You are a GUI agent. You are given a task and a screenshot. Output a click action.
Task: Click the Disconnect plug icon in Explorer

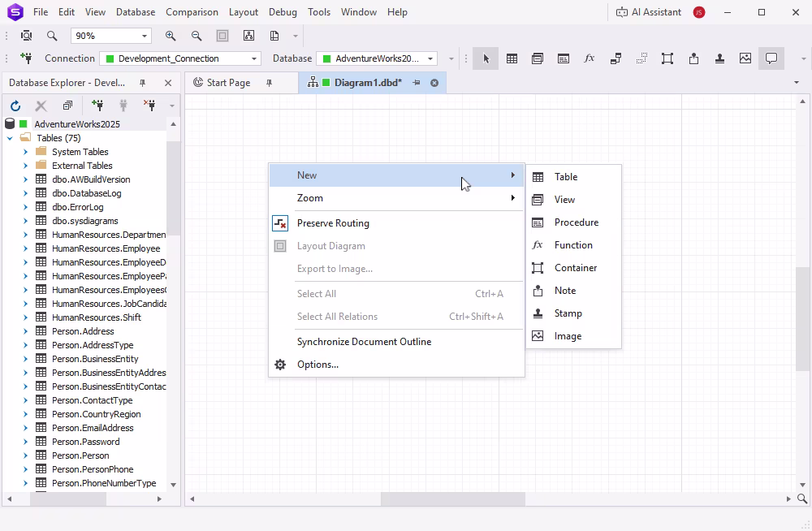click(x=149, y=106)
